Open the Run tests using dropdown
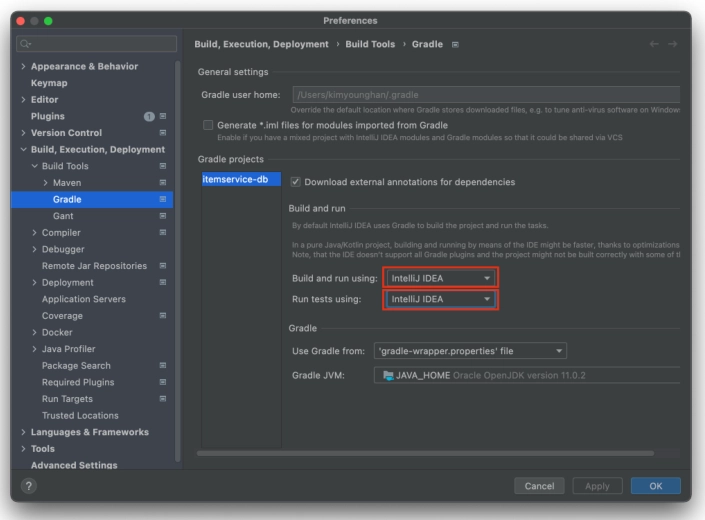705x520 pixels. pyautogui.click(x=440, y=299)
